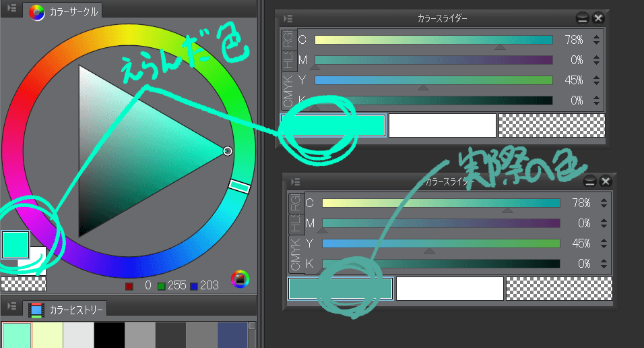
Task: Switch upper slider panel to CMYK tab
Action: [x=288, y=91]
